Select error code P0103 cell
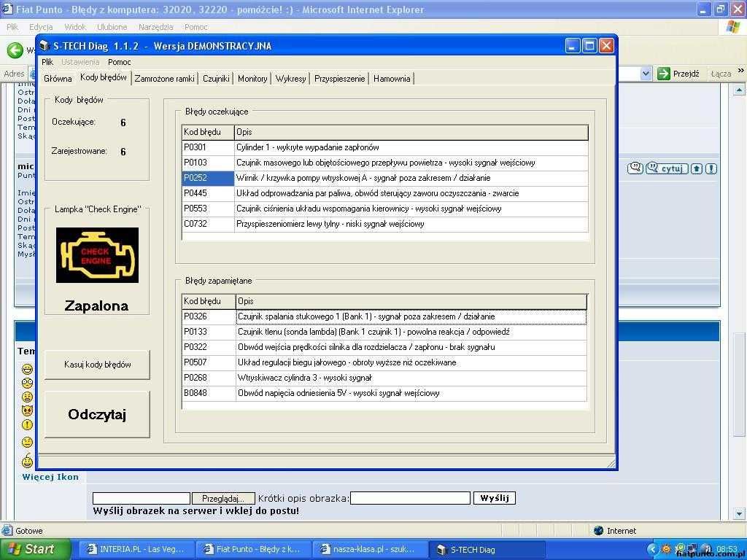Screen dimensions: 747x560 208,163
